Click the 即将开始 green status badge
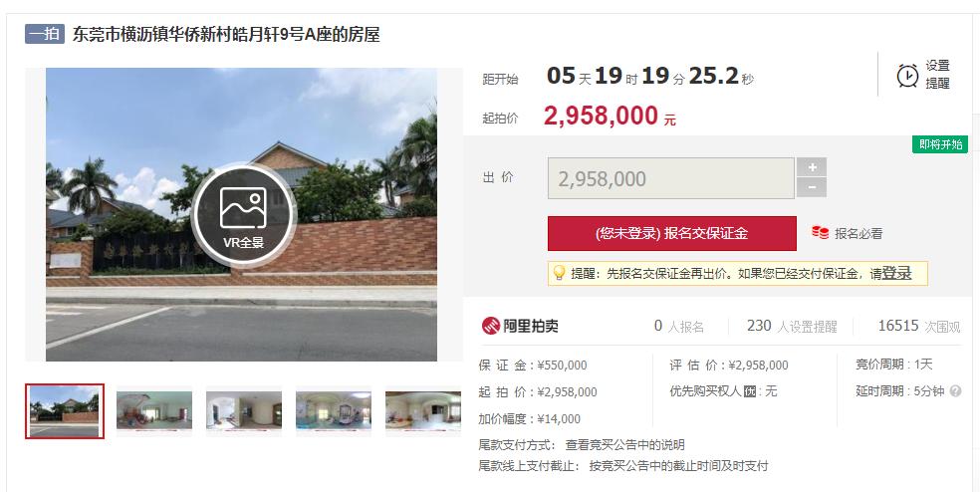This screenshot has width=980, height=492. pos(940,144)
